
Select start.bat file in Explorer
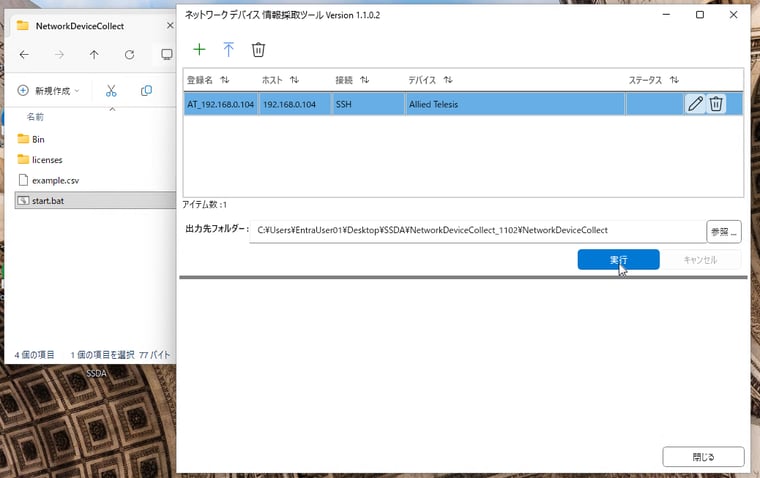pyautogui.click(x=95, y=201)
